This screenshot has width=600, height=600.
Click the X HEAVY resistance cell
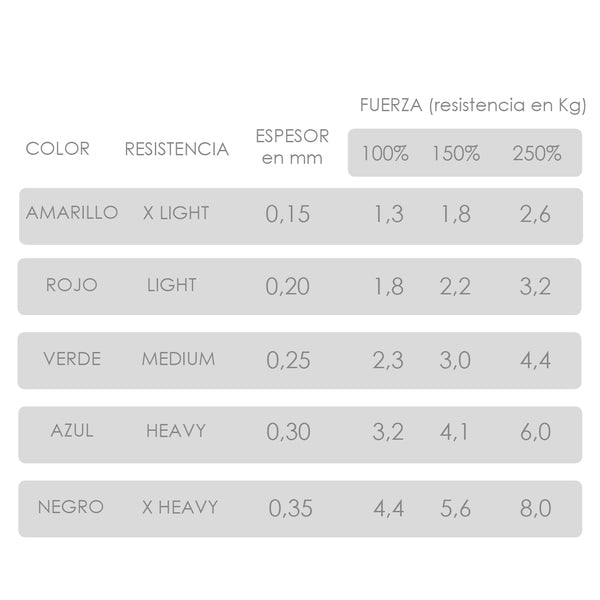(x=180, y=507)
